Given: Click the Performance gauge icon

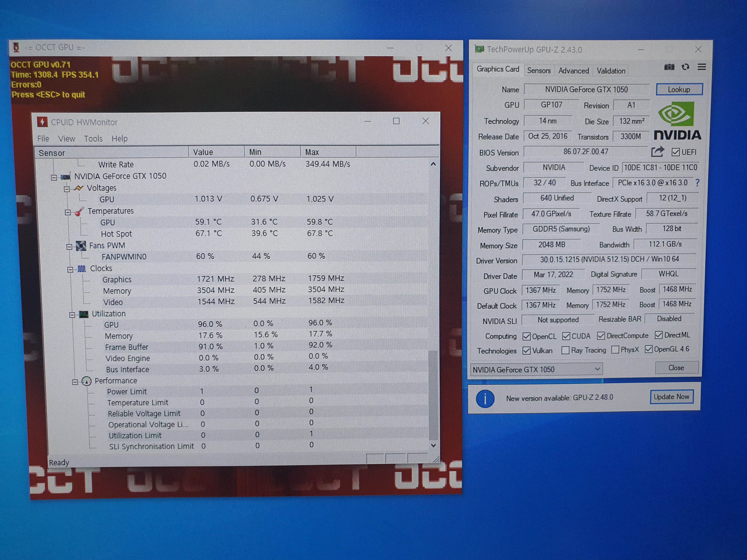Looking at the screenshot, I should (87, 381).
